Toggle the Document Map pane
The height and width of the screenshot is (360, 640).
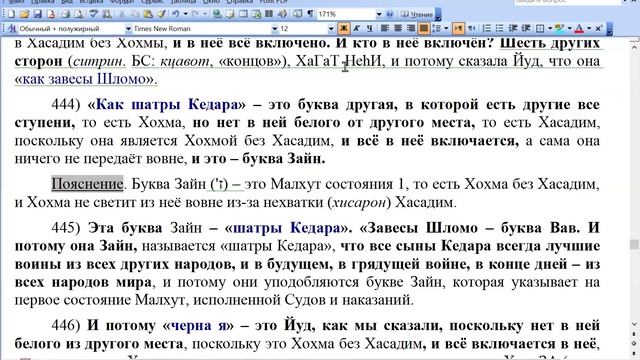[x=297, y=14]
